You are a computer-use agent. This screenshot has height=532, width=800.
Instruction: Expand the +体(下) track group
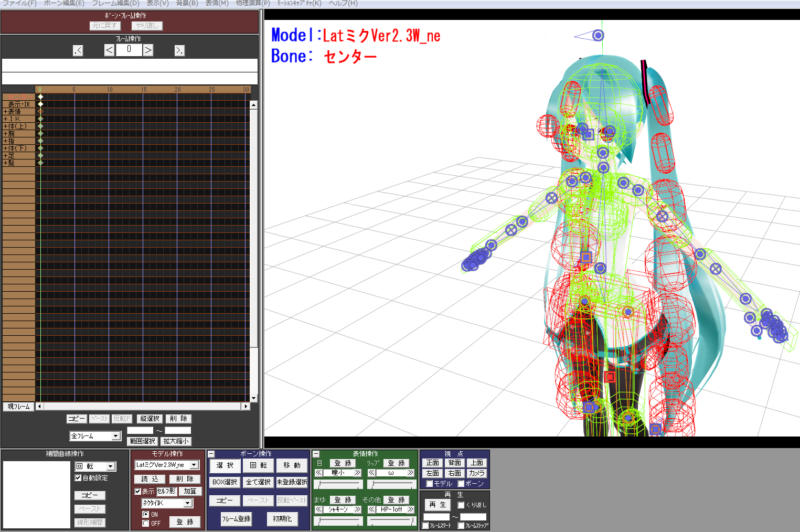(x=15, y=148)
